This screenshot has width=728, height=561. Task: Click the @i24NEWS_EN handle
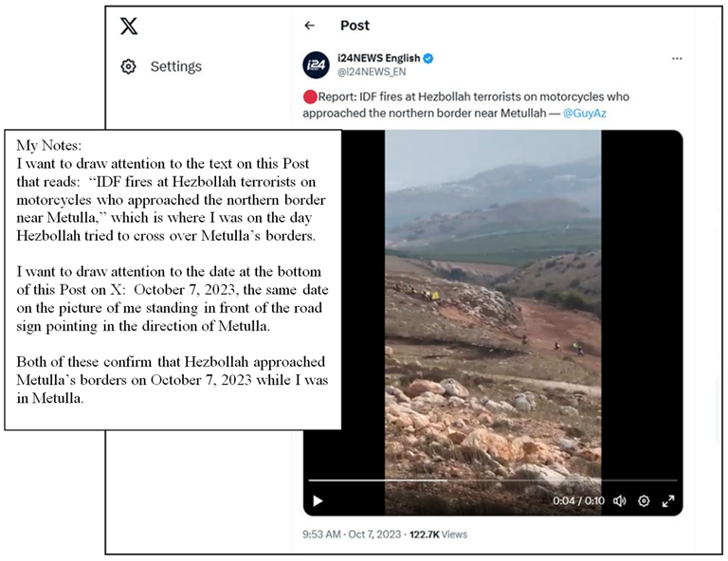pos(372,72)
